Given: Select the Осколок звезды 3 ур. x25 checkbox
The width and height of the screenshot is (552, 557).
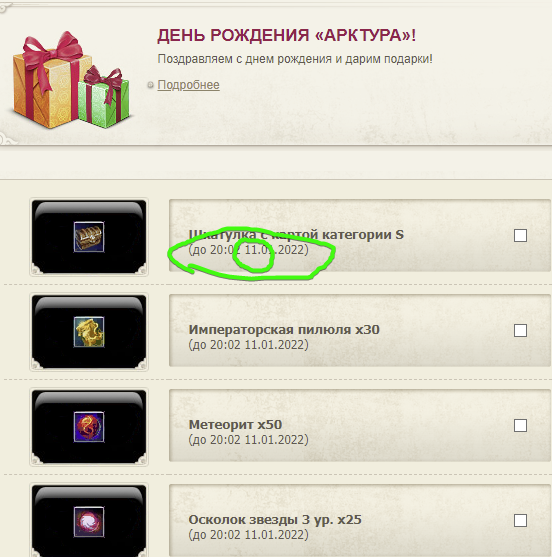Looking at the screenshot, I should 520,520.
